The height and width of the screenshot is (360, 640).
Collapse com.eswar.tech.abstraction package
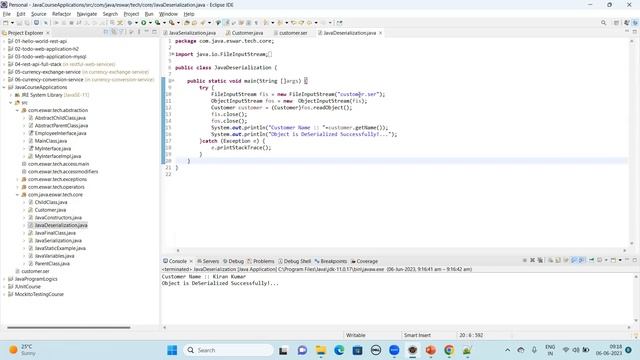click(x=17, y=110)
